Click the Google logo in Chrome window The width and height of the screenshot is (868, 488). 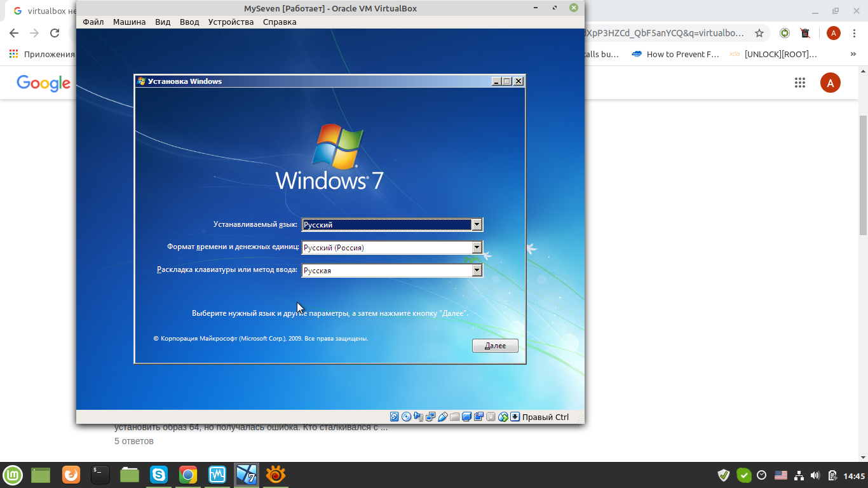pos(43,83)
